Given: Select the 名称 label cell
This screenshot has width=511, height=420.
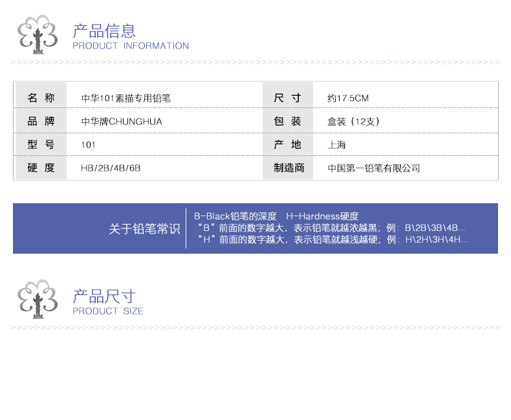Looking at the screenshot, I should tap(41, 98).
